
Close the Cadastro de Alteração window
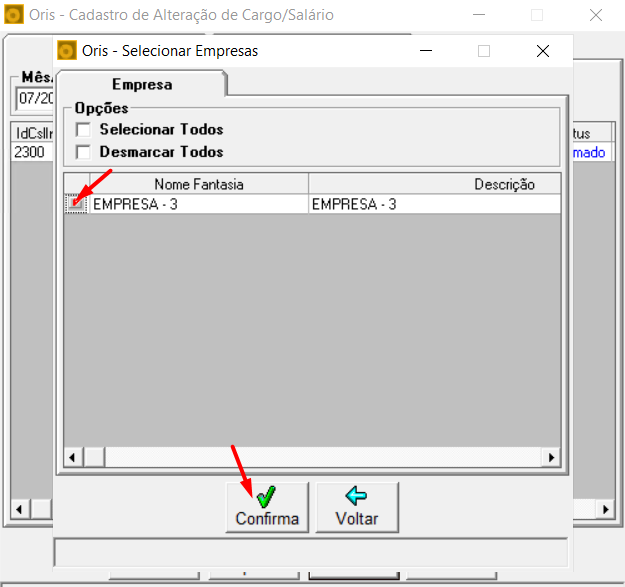(x=596, y=15)
